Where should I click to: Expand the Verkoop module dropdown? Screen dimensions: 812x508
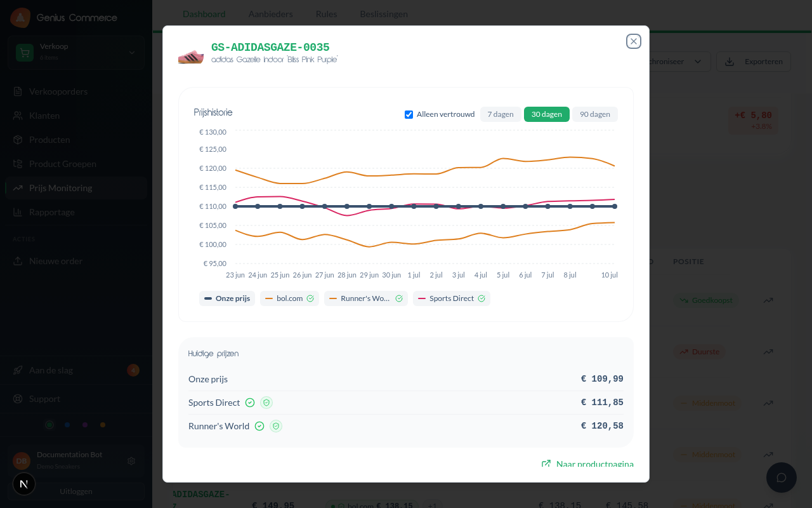click(76, 52)
